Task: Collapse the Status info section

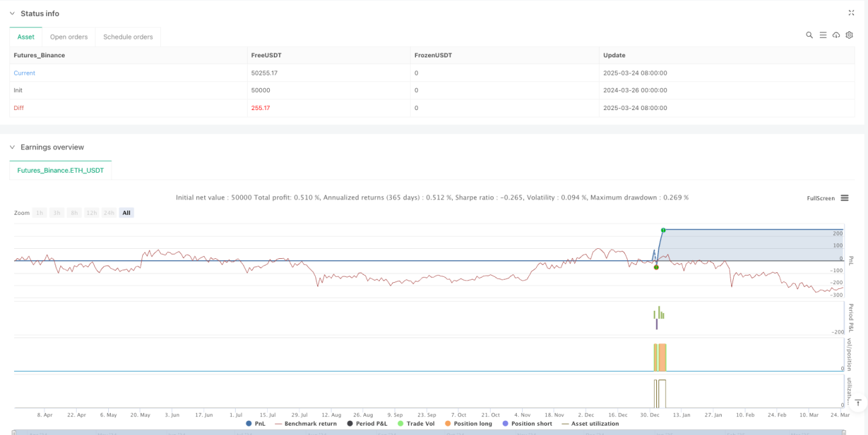Action: (11, 13)
